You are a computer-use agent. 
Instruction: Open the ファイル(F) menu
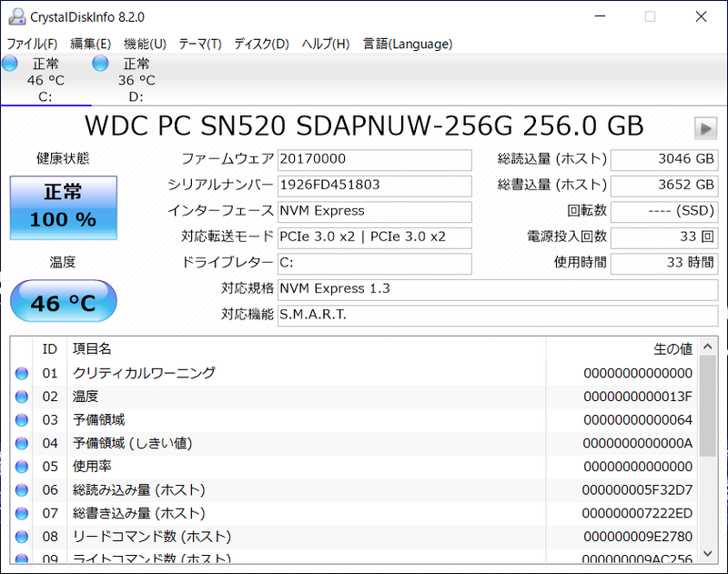click(32, 44)
